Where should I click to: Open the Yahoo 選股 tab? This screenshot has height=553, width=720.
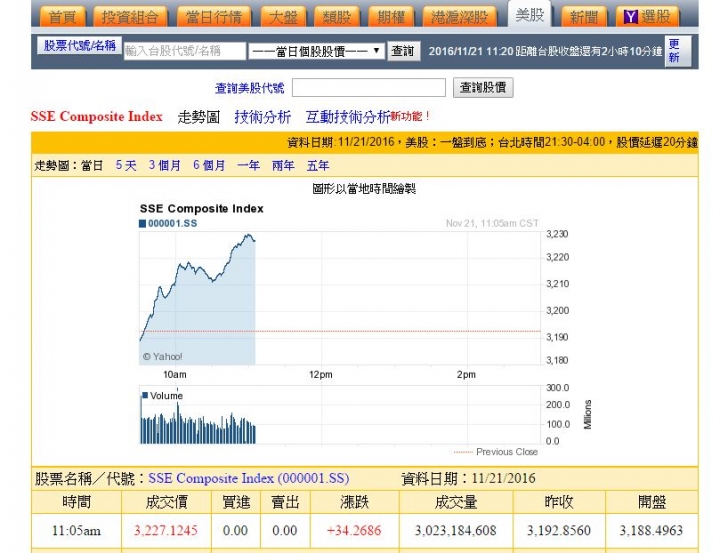[x=647, y=17]
